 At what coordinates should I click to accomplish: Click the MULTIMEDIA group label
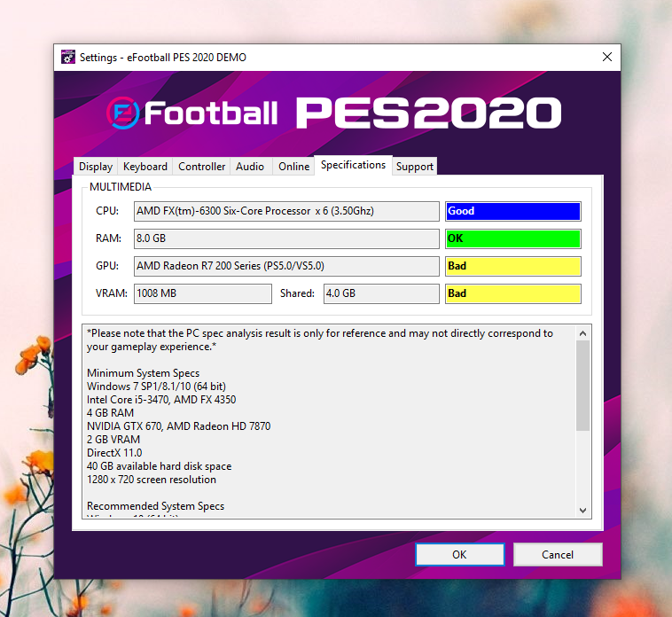[x=121, y=187]
